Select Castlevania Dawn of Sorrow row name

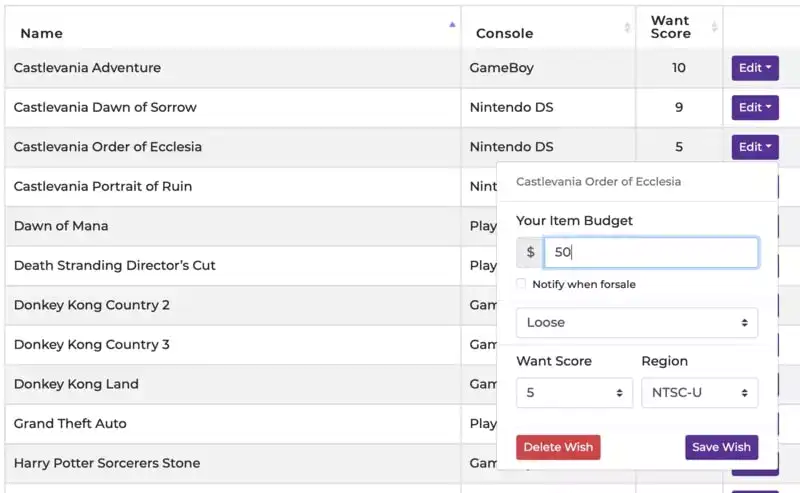tap(233, 107)
